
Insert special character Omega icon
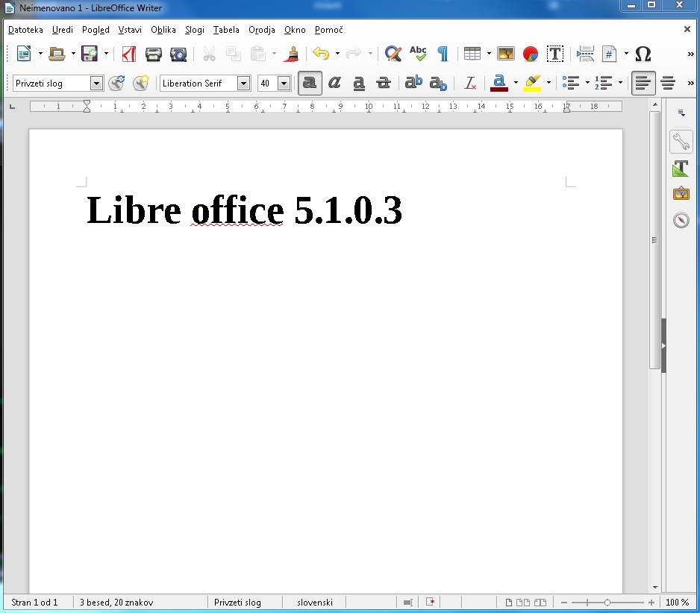[643, 54]
